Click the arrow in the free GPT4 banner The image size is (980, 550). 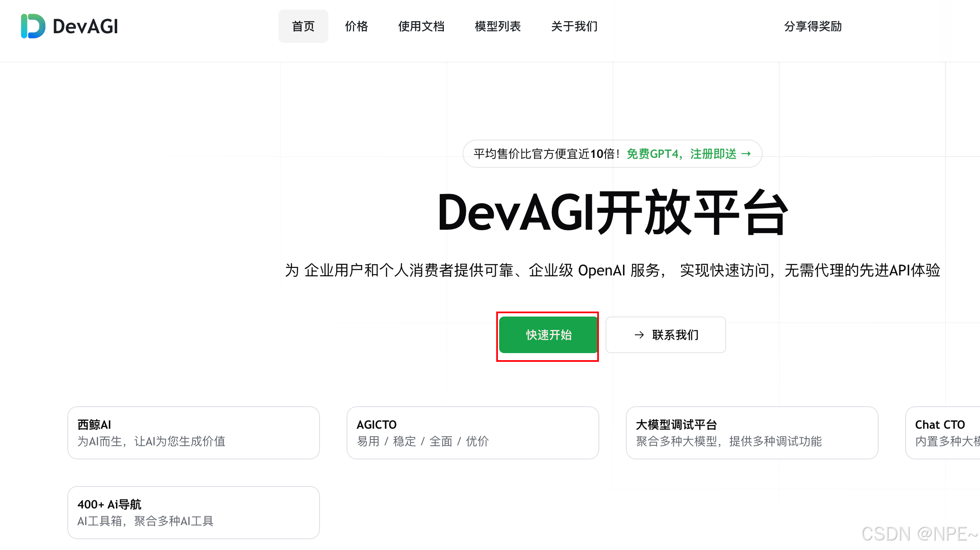[x=746, y=154]
